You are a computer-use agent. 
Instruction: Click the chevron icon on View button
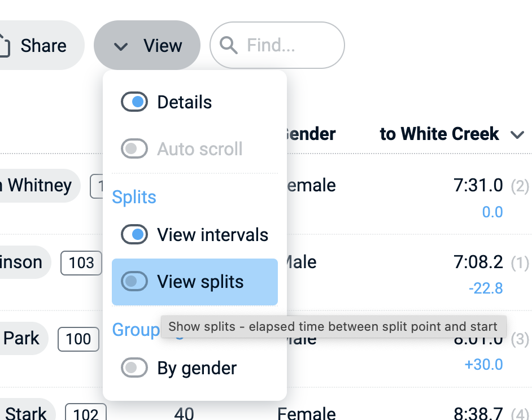pyautogui.click(x=121, y=46)
